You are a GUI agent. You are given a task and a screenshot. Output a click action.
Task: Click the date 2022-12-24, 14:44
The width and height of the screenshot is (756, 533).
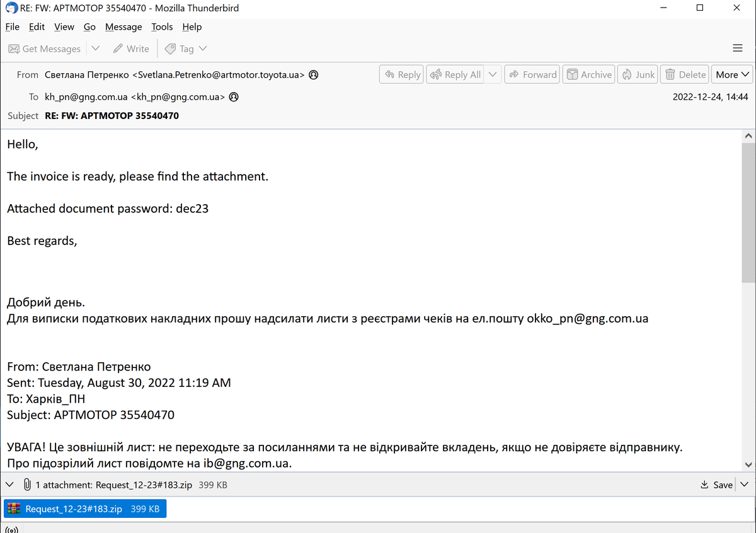point(710,97)
